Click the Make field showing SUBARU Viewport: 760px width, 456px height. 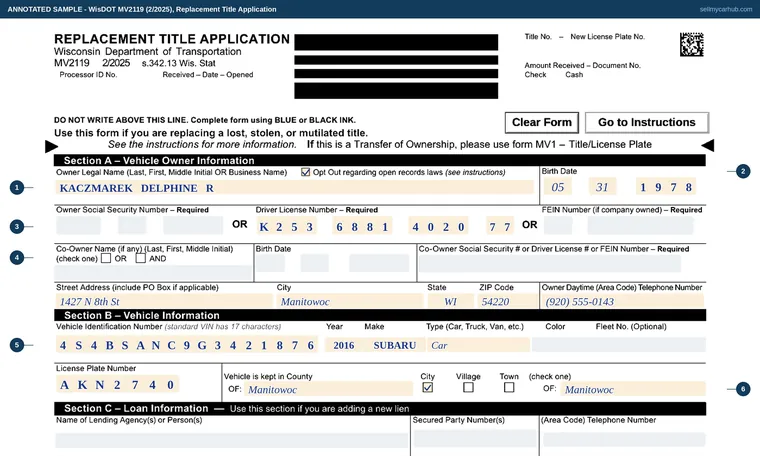pyautogui.click(x=395, y=345)
